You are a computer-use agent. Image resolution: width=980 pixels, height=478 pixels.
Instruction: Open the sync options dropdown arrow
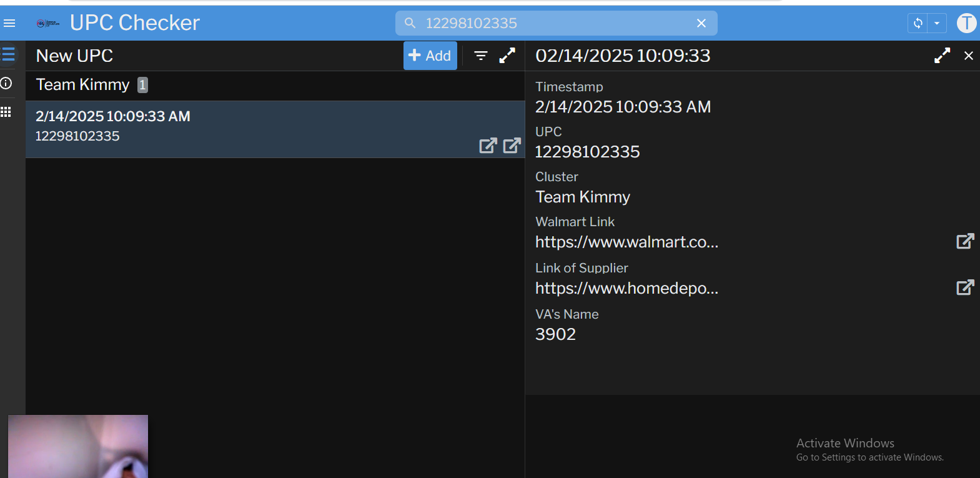[x=937, y=23]
